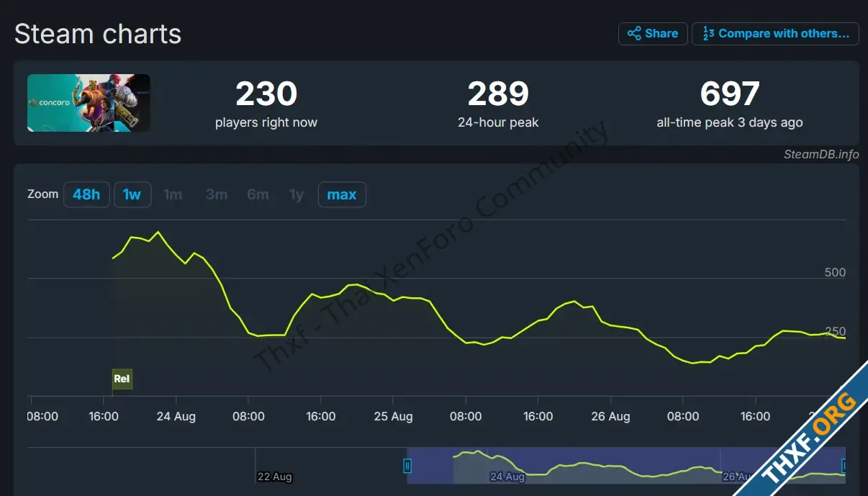Screen dimensions: 868x496
Task: Click the 'players right now' caption
Action: pos(266,122)
